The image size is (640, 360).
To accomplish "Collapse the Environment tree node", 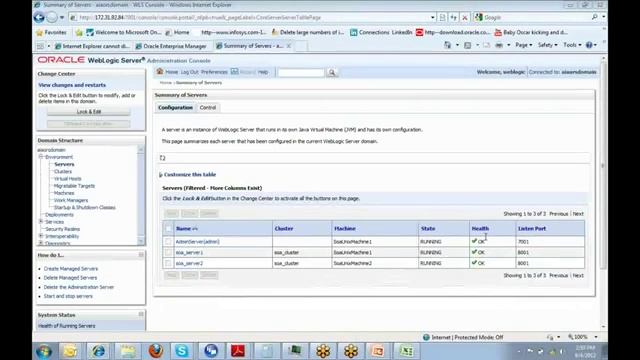I will [x=41, y=157].
